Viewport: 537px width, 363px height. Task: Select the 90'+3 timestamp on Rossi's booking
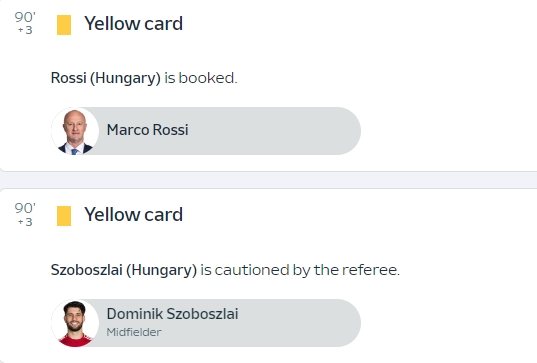coord(25,23)
